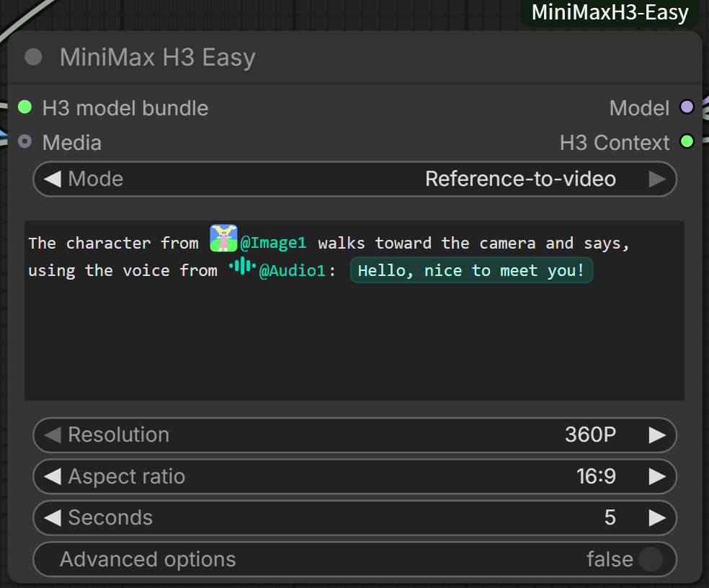Screen dimensions: 709x588
Task: Click the @Image1 reference tag
Action: pyautogui.click(x=273, y=243)
